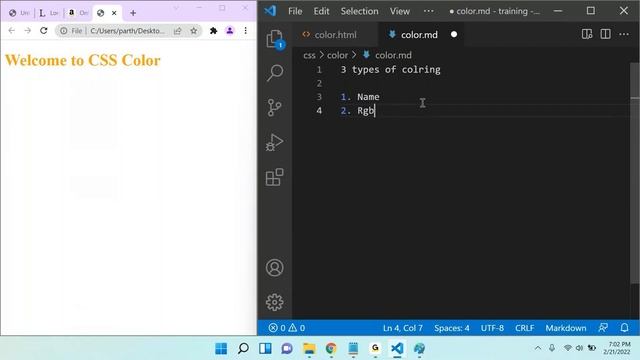The width and height of the screenshot is (640, 360).
Task: Open the Search view in activity bar
Action: point(275,73)
